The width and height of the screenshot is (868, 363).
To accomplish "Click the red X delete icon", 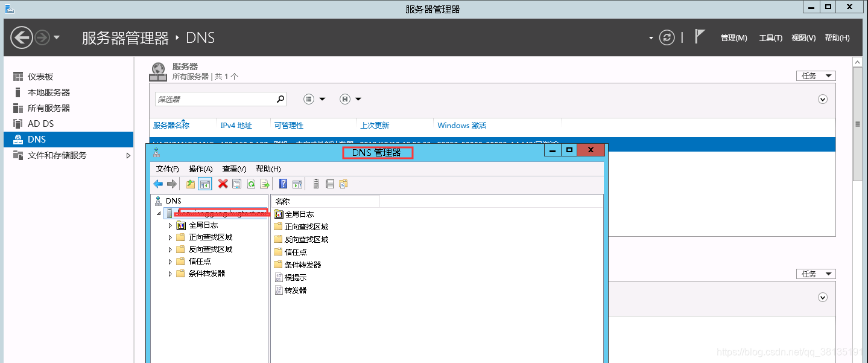I will pos(223,184).
